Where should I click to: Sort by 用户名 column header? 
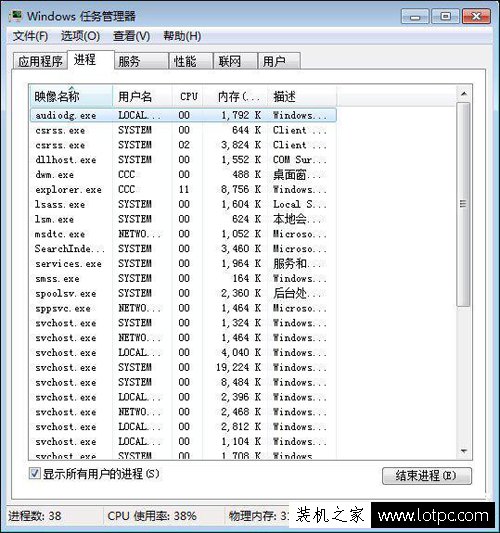(142, 97)
